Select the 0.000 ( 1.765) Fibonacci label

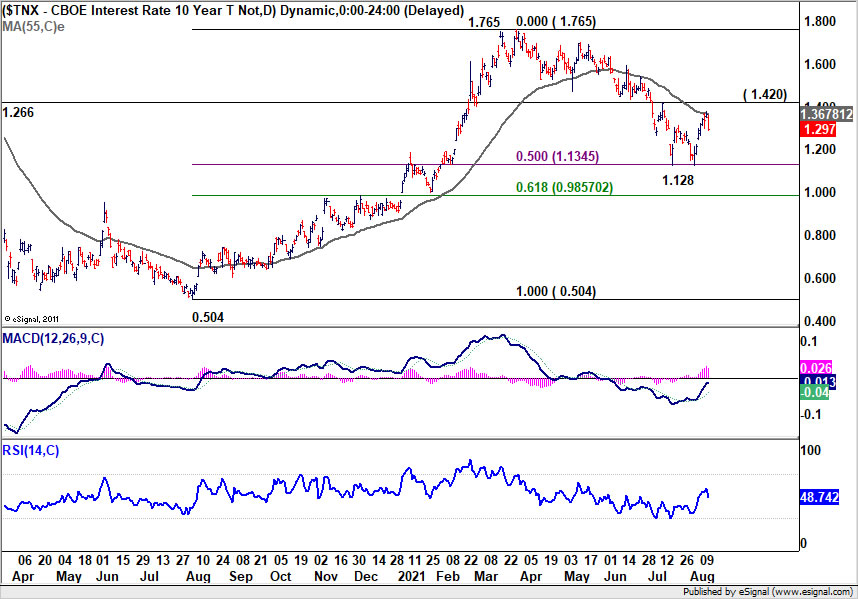[556, 21]
